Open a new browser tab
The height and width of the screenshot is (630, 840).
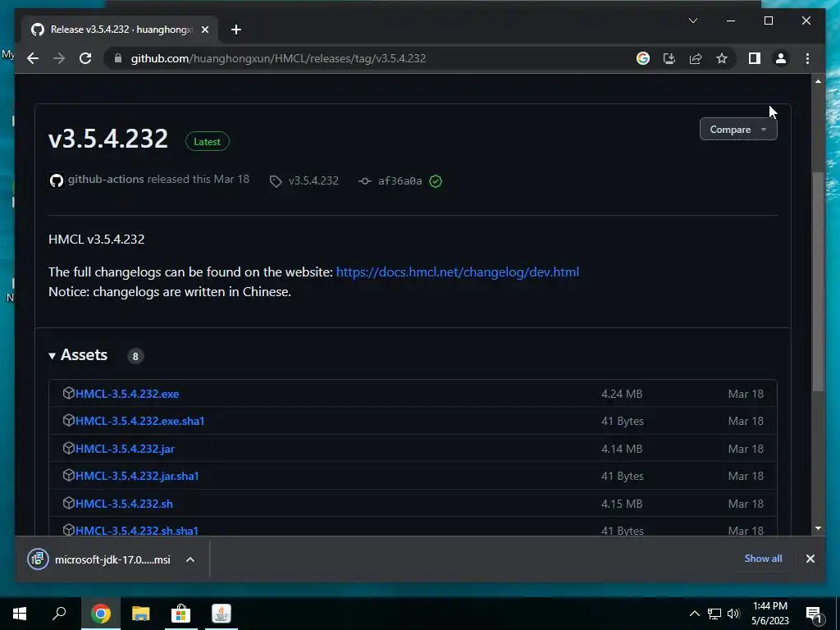click(x=236, y=30)
